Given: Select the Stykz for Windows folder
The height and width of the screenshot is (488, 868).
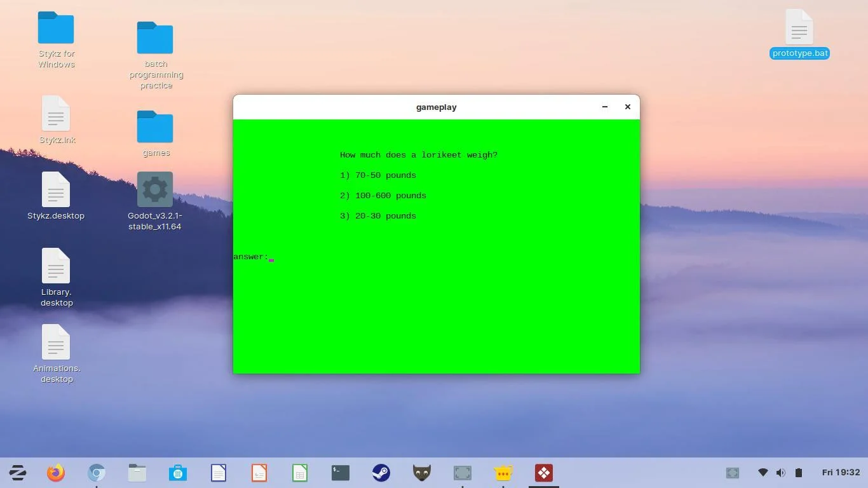Looking at the screenshot, I should pos(56,39).
